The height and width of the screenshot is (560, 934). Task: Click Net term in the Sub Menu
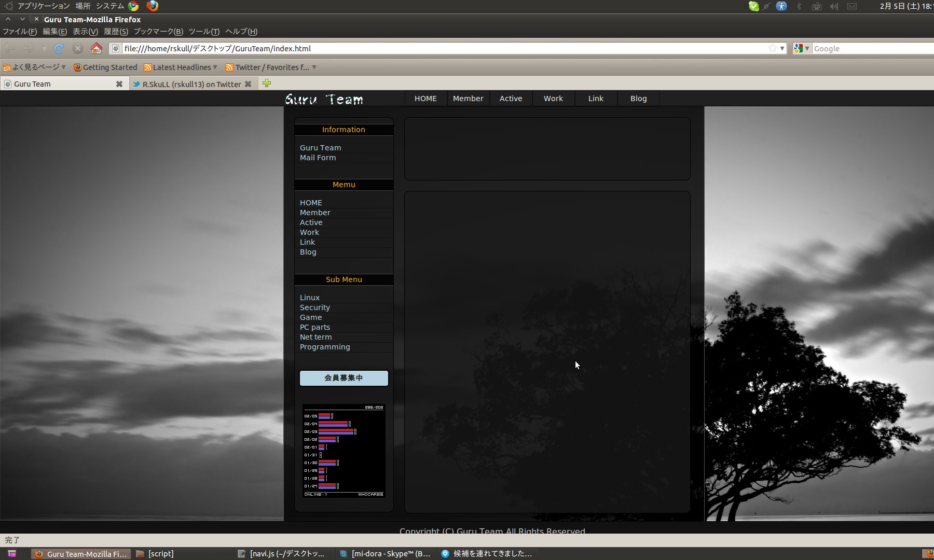[315, 337]
